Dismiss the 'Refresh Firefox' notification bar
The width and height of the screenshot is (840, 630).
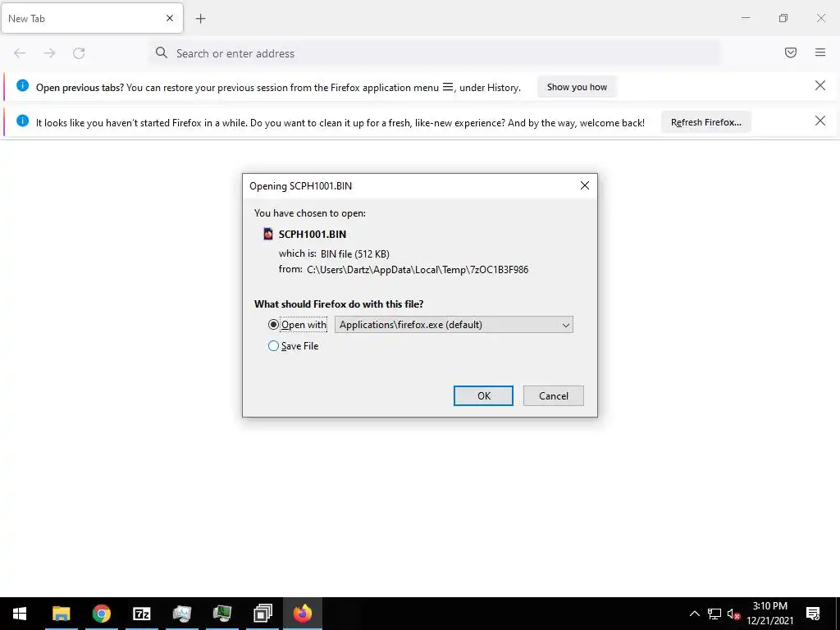point(819,121)
